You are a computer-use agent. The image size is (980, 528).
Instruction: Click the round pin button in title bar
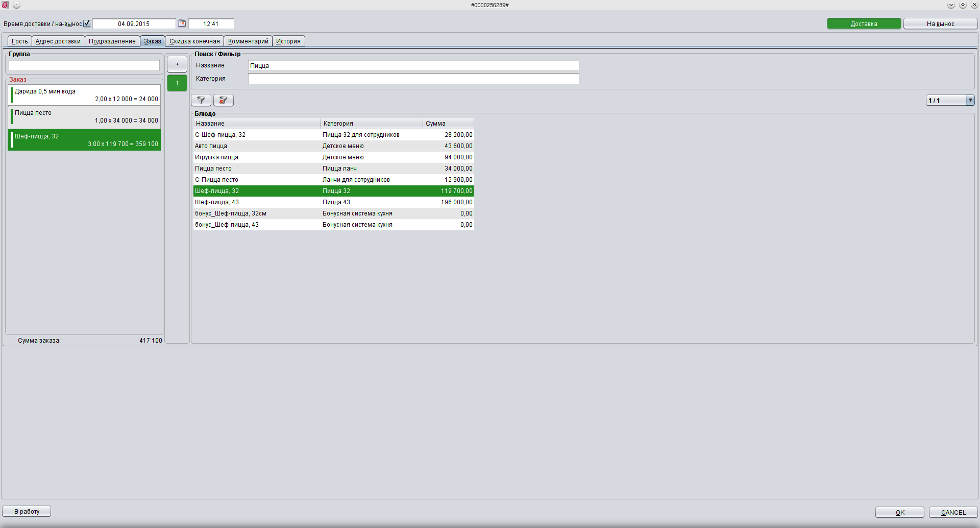(17, 5)
